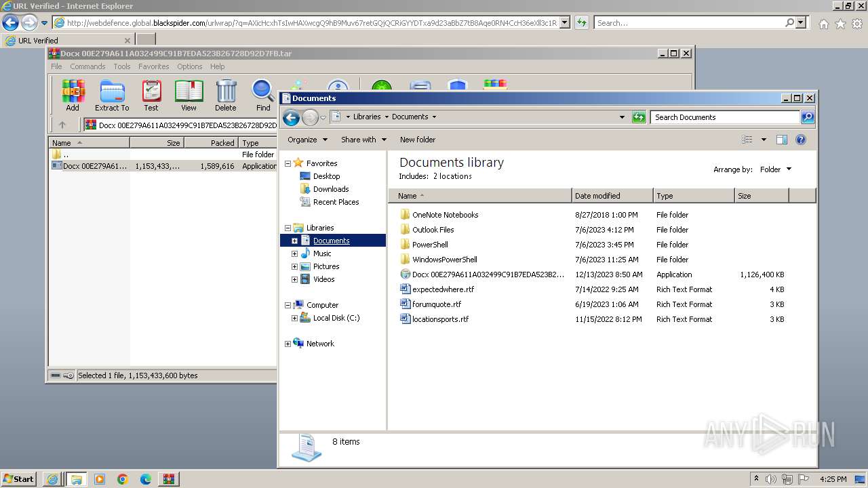Expand the Music library node

coord(294,254)
